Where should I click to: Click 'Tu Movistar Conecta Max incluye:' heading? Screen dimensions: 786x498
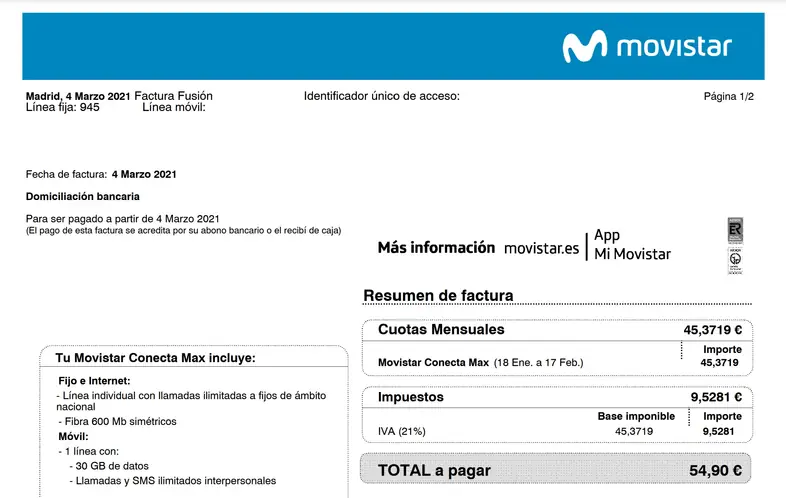[155, 358]
